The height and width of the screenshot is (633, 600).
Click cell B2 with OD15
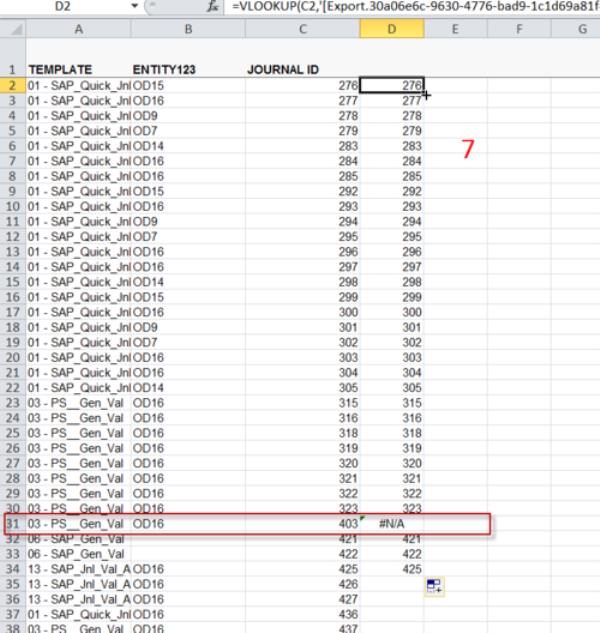click(188, 85)
